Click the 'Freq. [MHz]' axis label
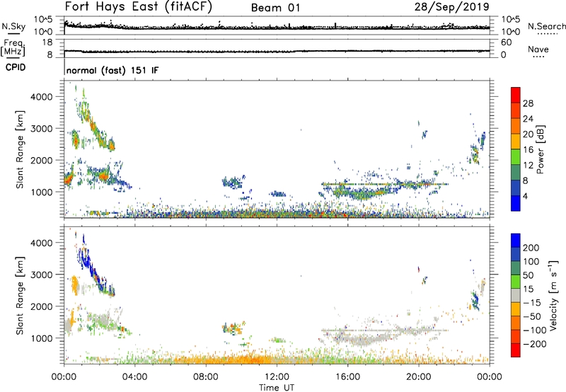This screenshot has height=392, width=566. tap(13, 47)
